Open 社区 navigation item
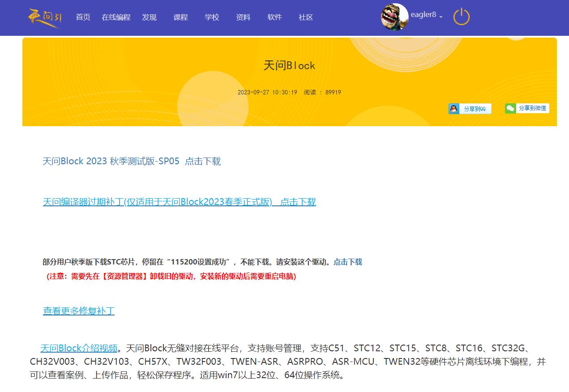 click(306, 17)
